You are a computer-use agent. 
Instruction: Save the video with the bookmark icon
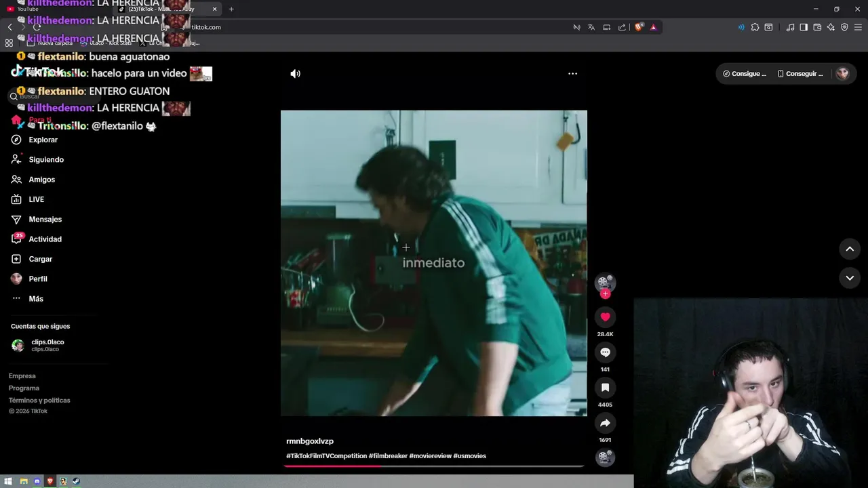click(x=605, y=388)
